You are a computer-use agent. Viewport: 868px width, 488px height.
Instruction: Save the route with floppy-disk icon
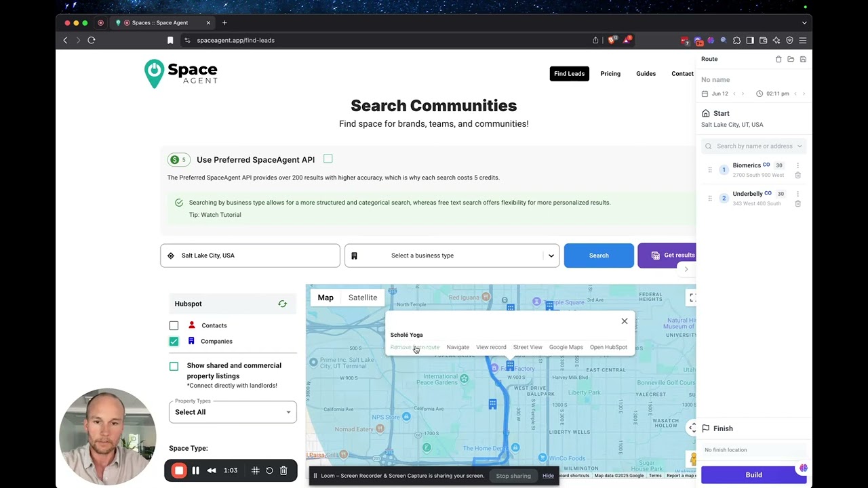tap(803, 59)
